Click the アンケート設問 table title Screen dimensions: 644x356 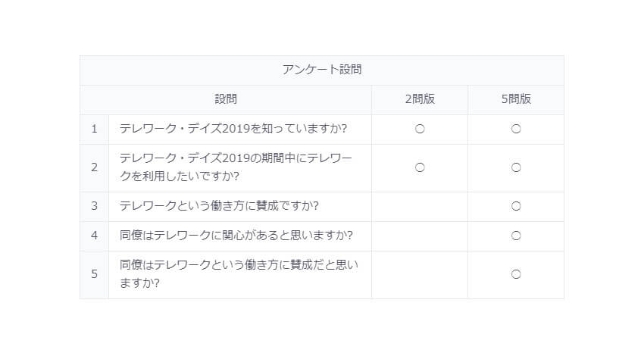point(321,70)
